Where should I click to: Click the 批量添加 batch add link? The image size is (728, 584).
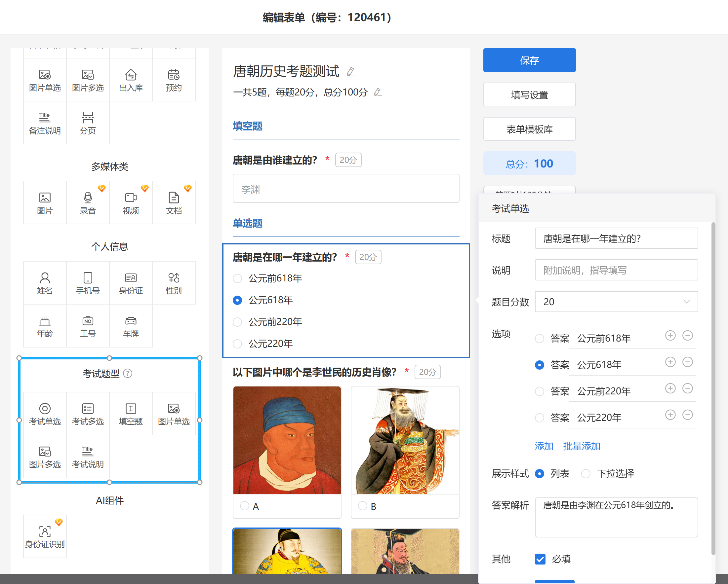click(581, 446)
